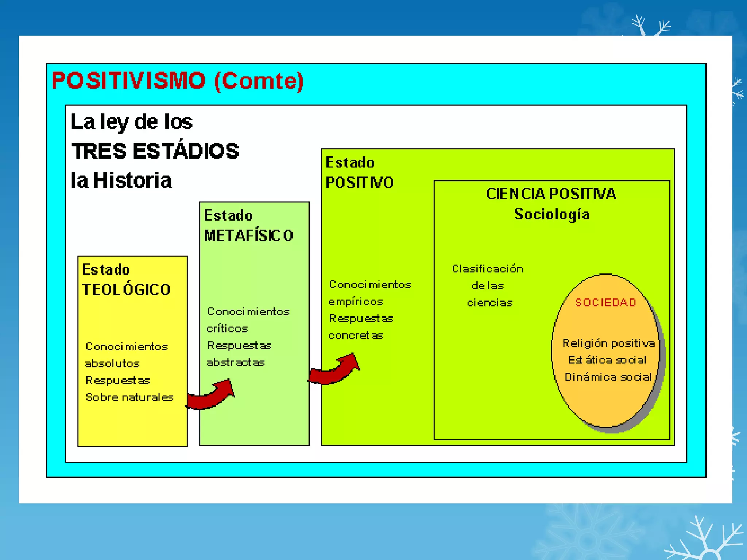The height and width of the screenshot is (560, 747).
Task: Click the Religión positiva text line
Action: click(608, 343)
